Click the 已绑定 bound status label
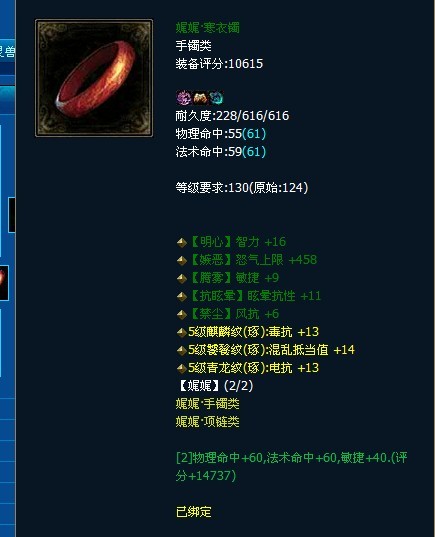 tap(194, 512)
